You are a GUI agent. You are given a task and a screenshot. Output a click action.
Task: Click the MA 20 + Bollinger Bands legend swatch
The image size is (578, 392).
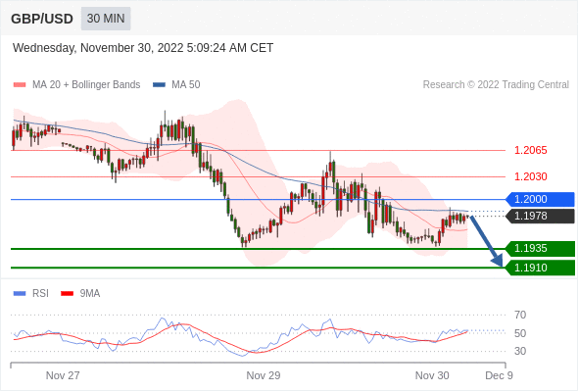[20, 85]
